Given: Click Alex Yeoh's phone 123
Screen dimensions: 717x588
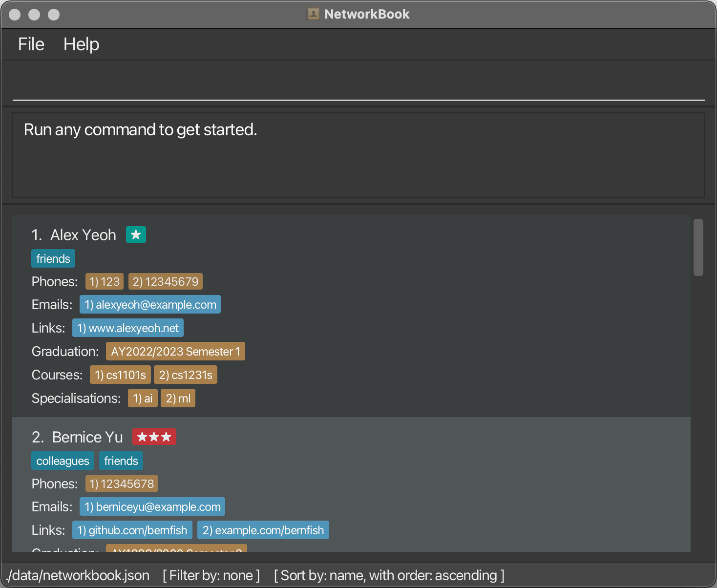Looking at the screenshot, I should point(105,281).
